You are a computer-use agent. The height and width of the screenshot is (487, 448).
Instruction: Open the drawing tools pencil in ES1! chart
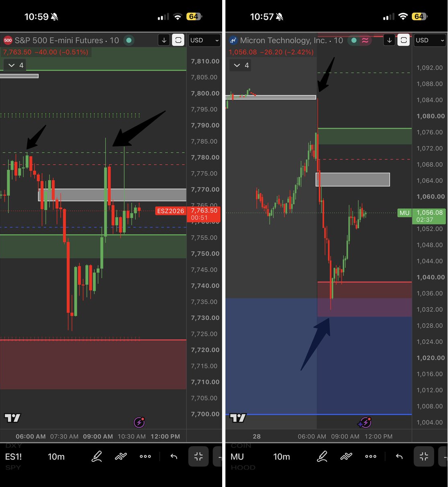pos(96,457)
